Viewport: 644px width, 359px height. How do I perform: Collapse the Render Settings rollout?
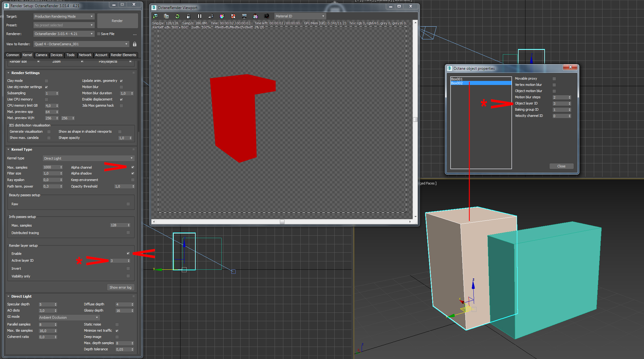tap(8, 73)
